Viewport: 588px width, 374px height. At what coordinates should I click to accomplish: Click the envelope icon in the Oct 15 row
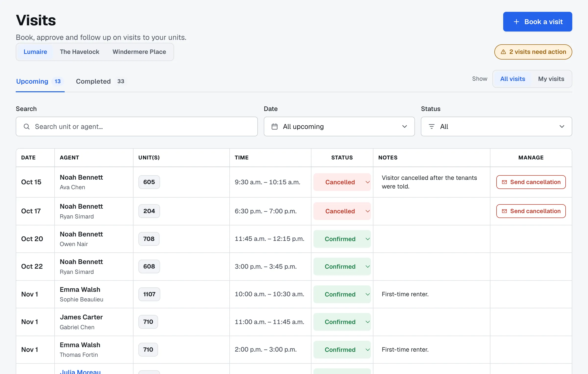[x=504, y=182]
